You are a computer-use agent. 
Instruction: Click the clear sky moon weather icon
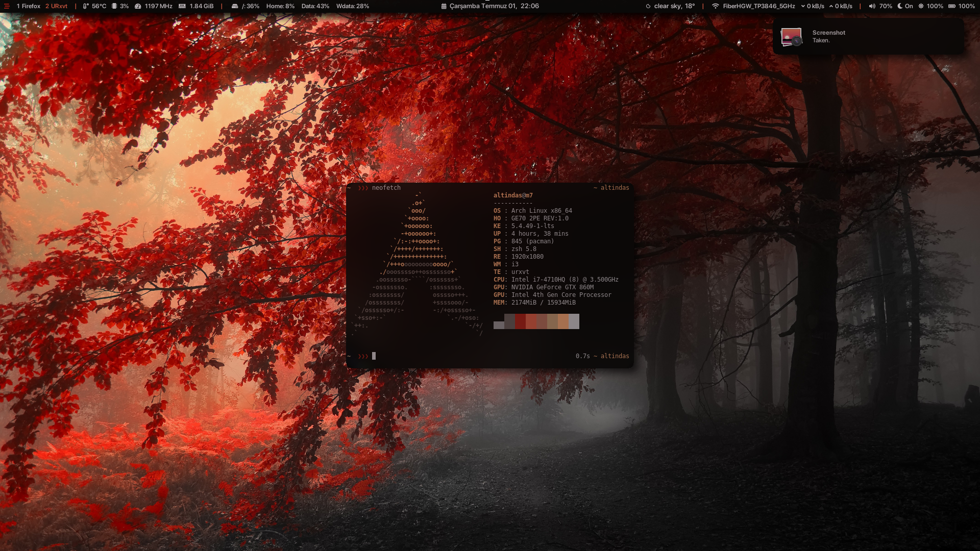648,6
